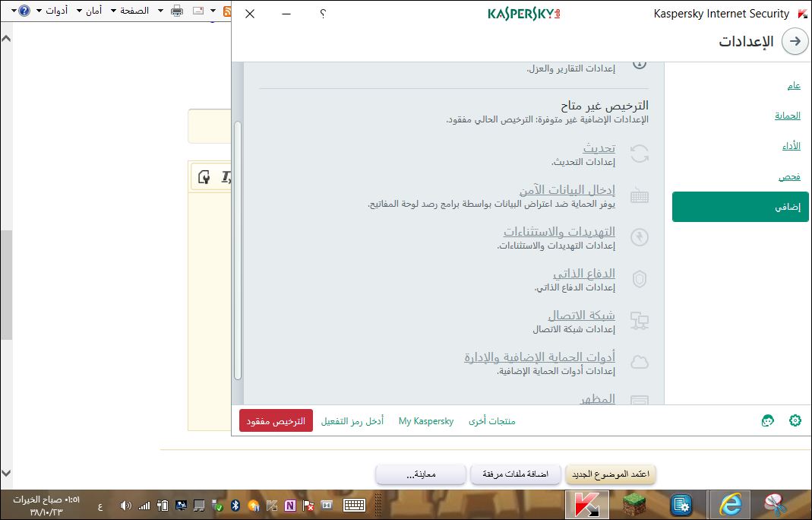Click the red الترخيص مفقود button

click(276, 420)
